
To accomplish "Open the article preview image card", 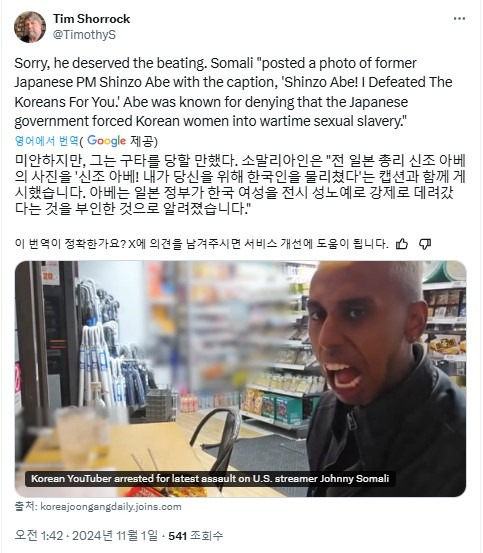I will pos(240,378).
